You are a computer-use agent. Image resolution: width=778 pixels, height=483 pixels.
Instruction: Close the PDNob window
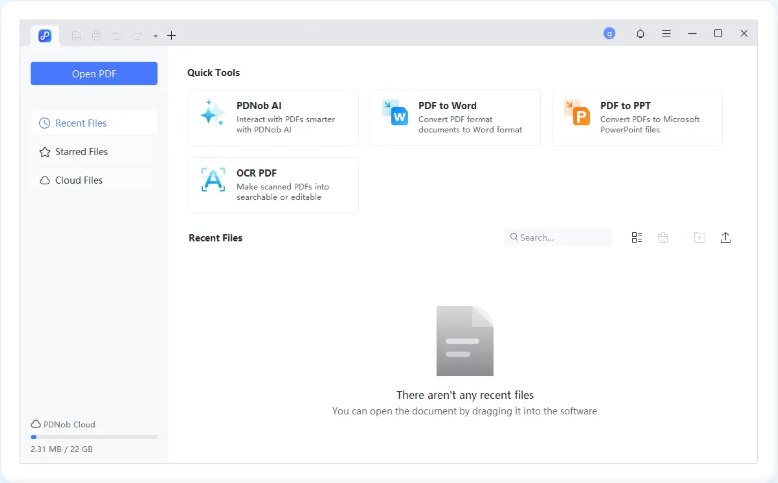[x=744, y=33]
